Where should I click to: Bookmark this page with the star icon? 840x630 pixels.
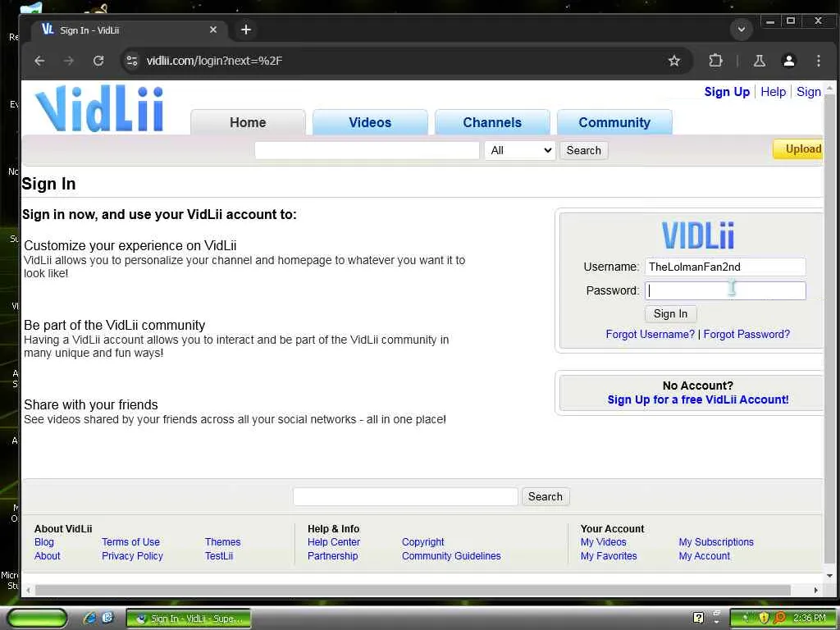click(674, 61)
